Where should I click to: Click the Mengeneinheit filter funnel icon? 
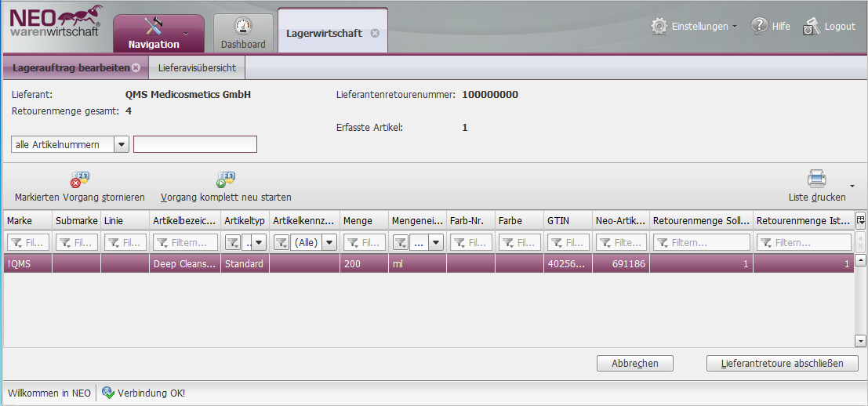401,242
